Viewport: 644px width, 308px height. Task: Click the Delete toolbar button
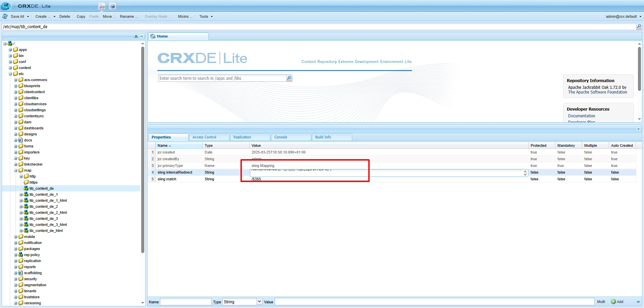point(65,16)
